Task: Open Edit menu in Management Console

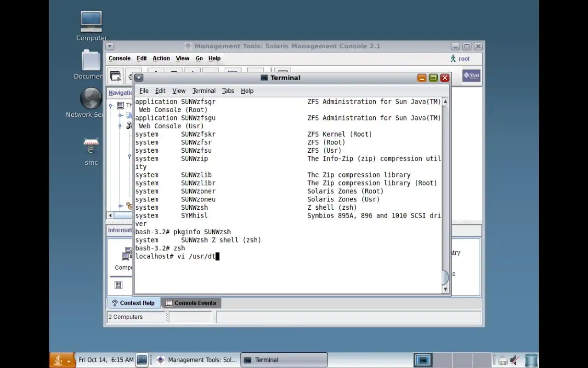Action: 142,58
